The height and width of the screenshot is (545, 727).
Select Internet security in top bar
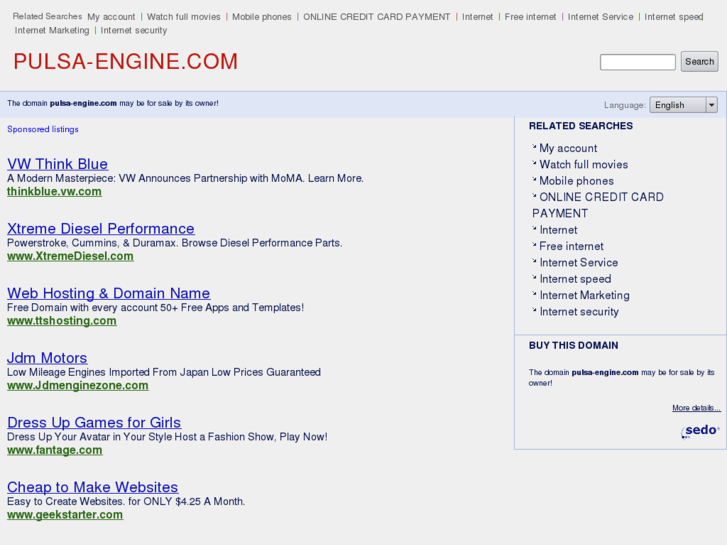tap(134, 30)
